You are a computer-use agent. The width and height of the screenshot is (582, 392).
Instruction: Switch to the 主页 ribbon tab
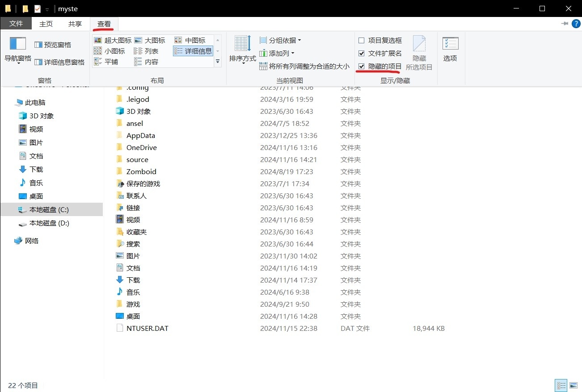click(46, 24)
